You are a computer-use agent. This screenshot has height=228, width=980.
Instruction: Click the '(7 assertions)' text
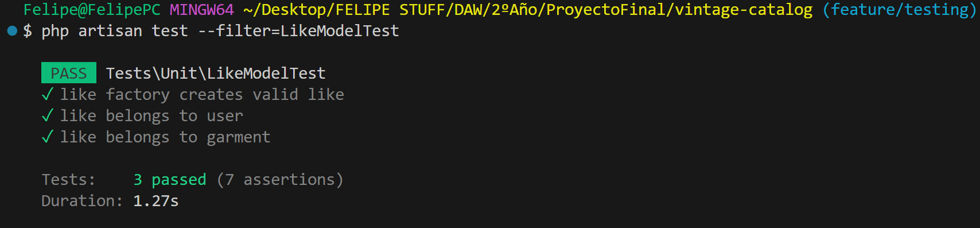coord(280,180)
